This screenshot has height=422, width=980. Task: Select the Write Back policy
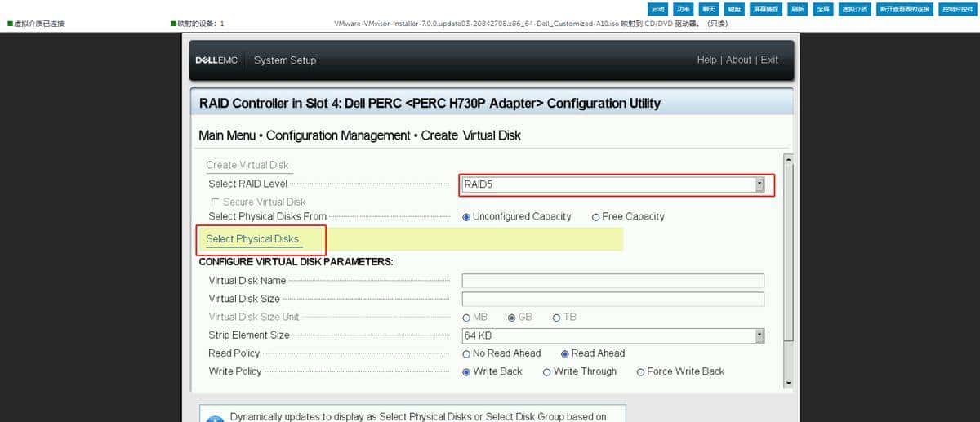(466, 372)
